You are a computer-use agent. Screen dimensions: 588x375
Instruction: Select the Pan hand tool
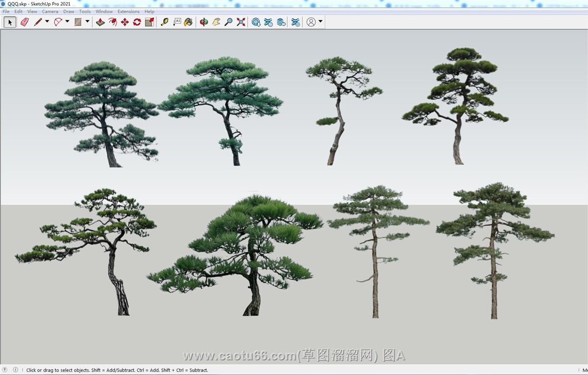pyautogui.click(x=216, y=22)
